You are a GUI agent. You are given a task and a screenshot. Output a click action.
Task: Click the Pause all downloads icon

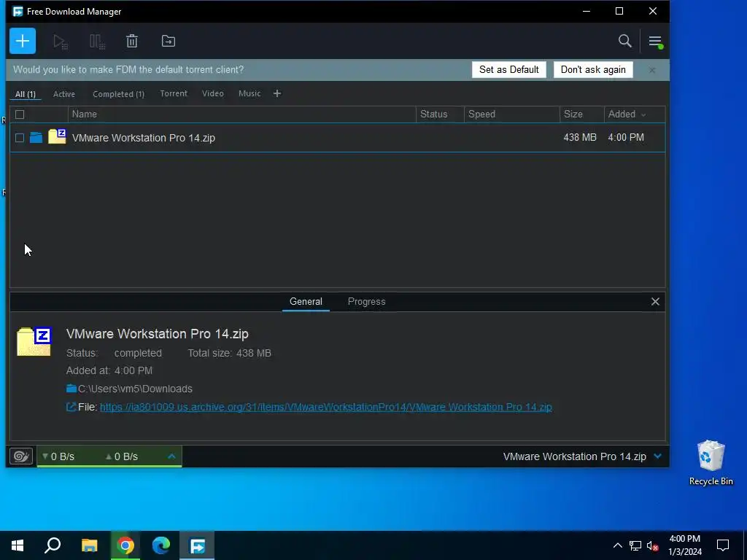coord(97,42)
